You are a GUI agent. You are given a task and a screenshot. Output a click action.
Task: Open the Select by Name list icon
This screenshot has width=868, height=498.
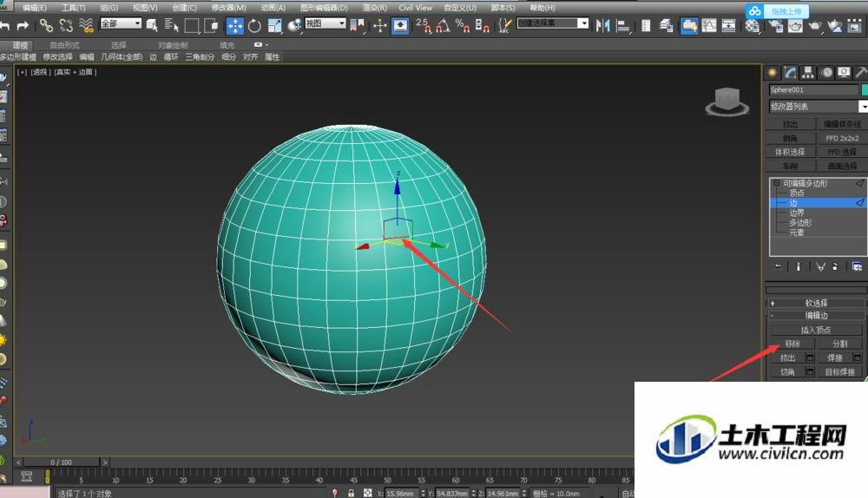click(172, 25)
